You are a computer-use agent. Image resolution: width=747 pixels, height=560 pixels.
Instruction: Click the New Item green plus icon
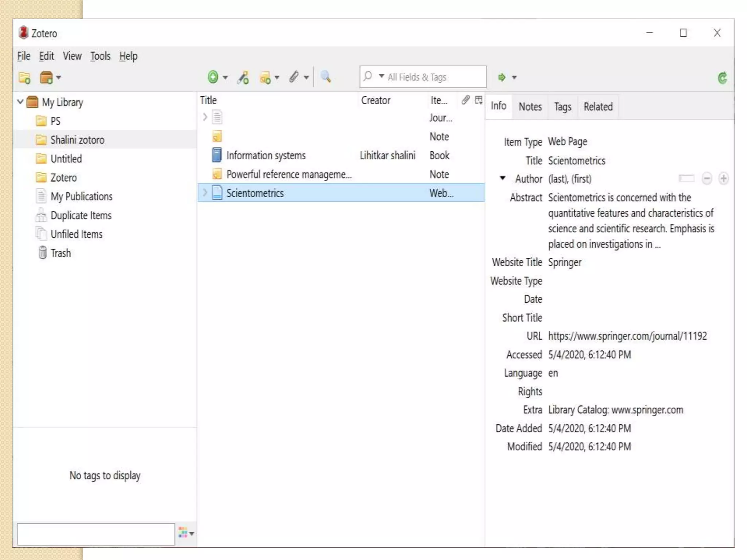coord(213,77)
